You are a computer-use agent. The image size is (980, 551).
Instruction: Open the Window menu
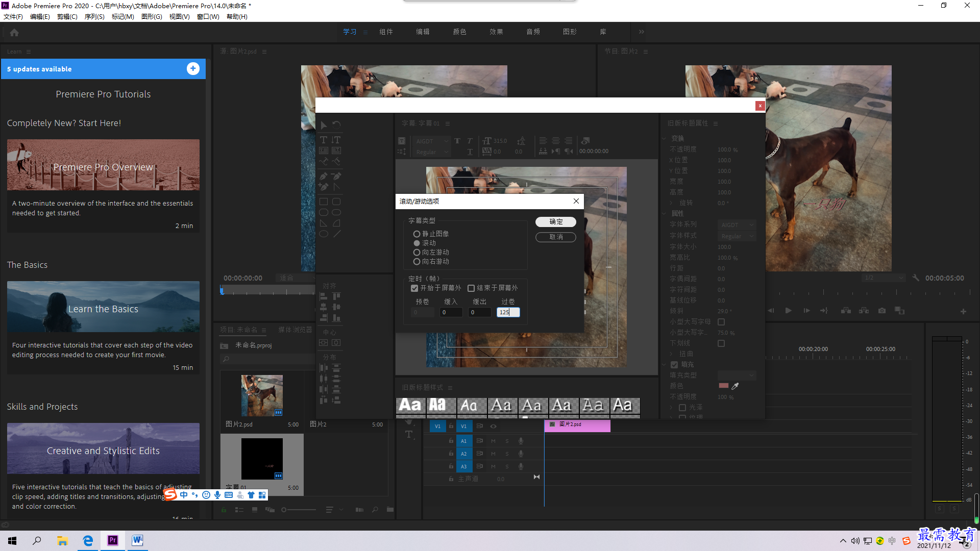pos(208,17)
